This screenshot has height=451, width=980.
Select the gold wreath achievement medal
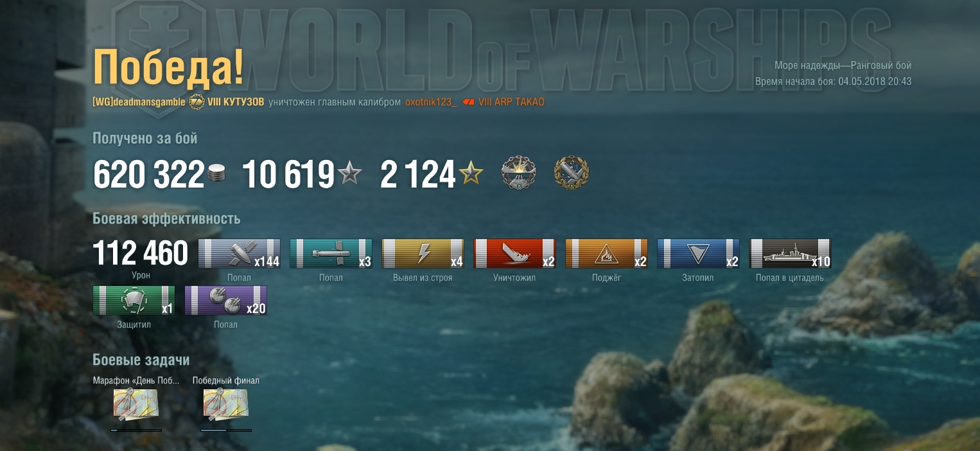click(x=572, y=173)
